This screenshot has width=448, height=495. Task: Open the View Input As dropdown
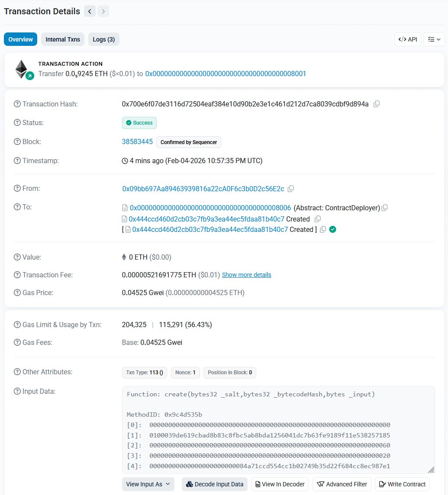tap(148, 484)
